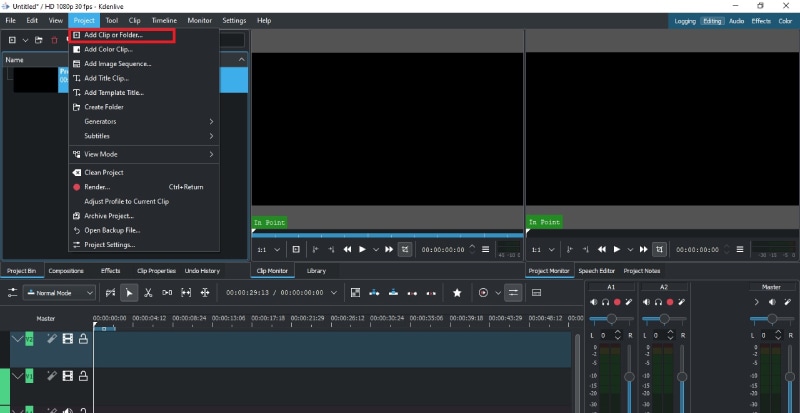Click the star favorite effects icon

coord(457,292)
